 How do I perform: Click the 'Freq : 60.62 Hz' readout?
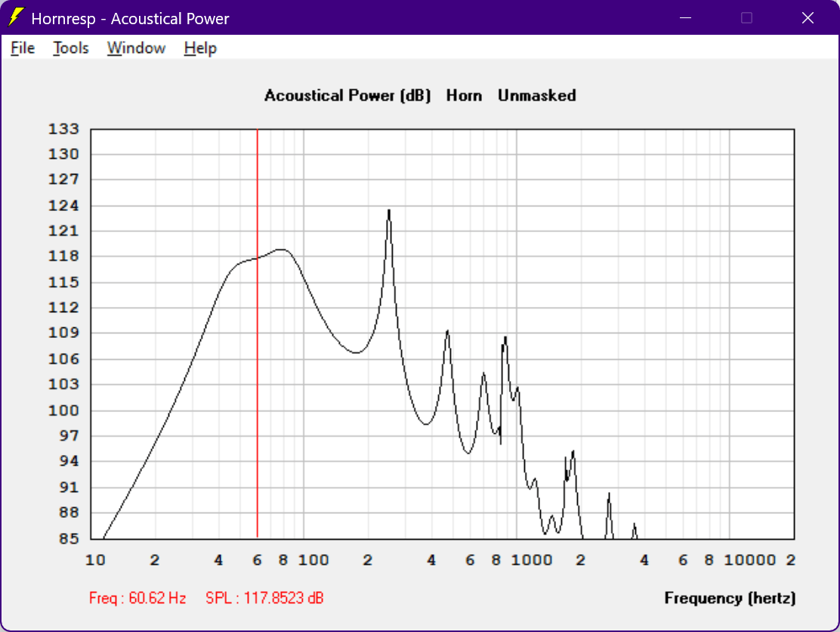tap(137, 598)
